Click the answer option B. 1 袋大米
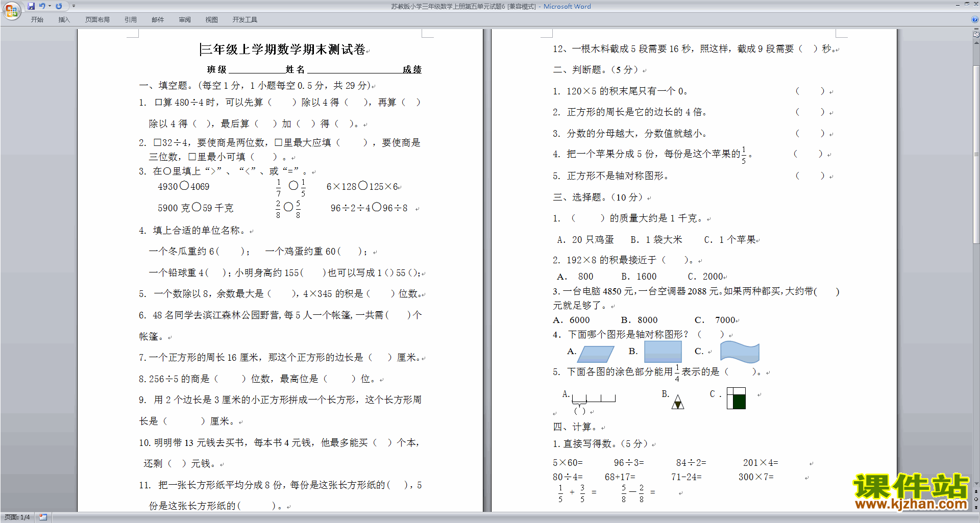The image size is (980, 523). coord(656,240)
